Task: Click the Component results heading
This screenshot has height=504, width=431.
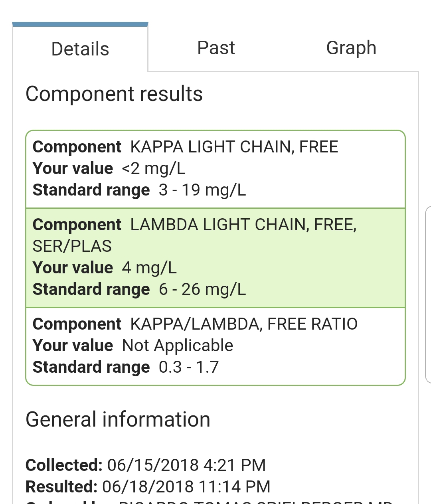Action: pos(114,94)
